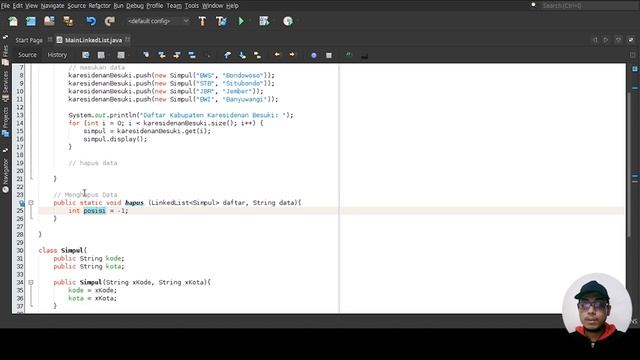Find next occurrence icon in editor toolbar

pyautogui.click(x=177, y=55)
